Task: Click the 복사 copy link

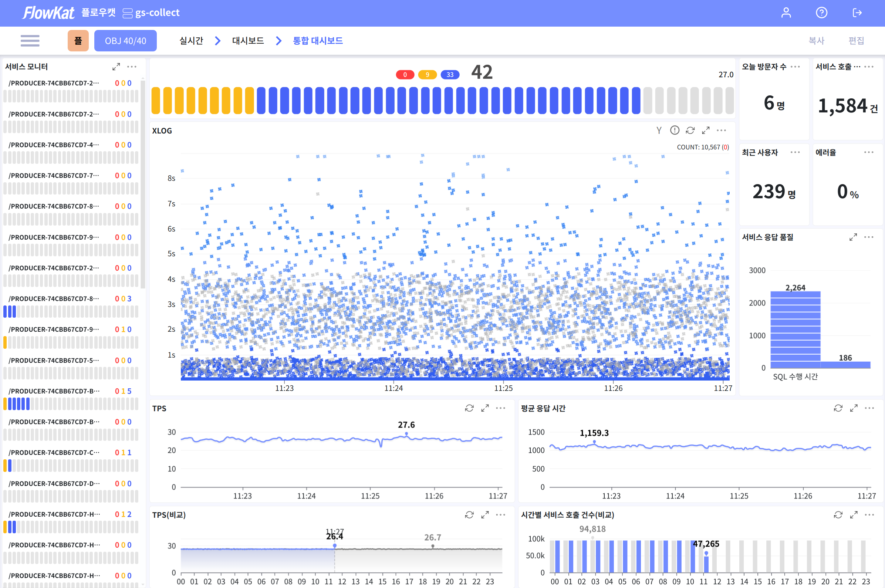Action: pyautogui.click(x=816, y=41)
